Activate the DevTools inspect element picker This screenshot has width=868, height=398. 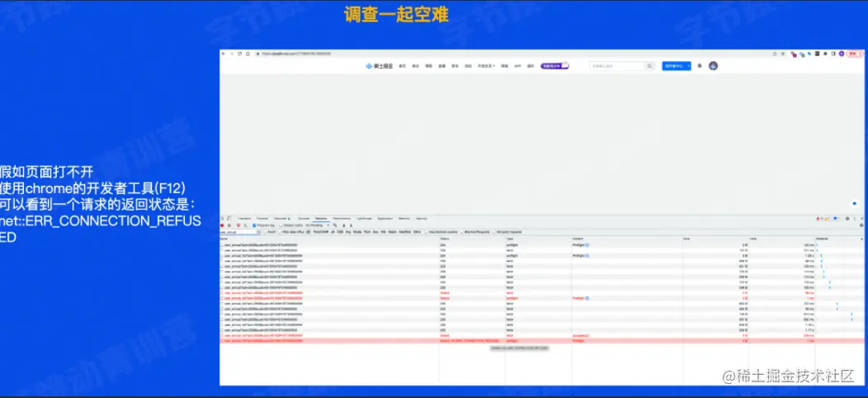222,218
